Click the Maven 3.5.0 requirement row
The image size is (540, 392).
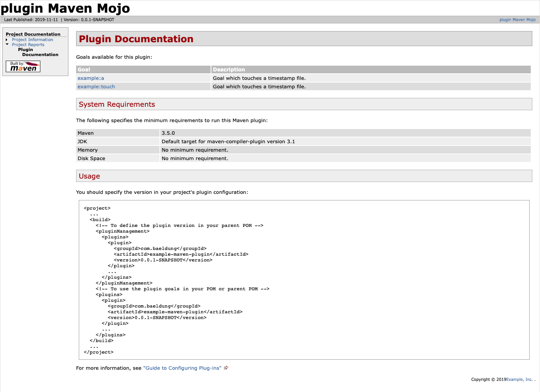(303, 133)
